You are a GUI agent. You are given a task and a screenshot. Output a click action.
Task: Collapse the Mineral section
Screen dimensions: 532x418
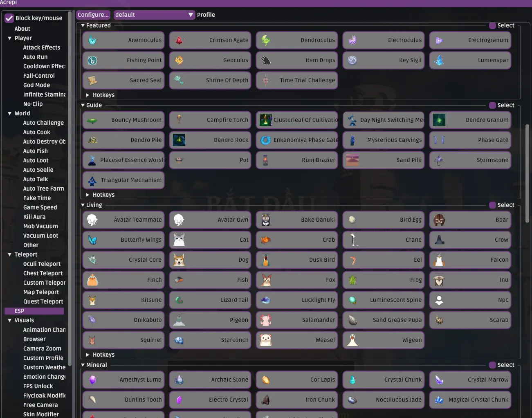click(x=83, y=365)
